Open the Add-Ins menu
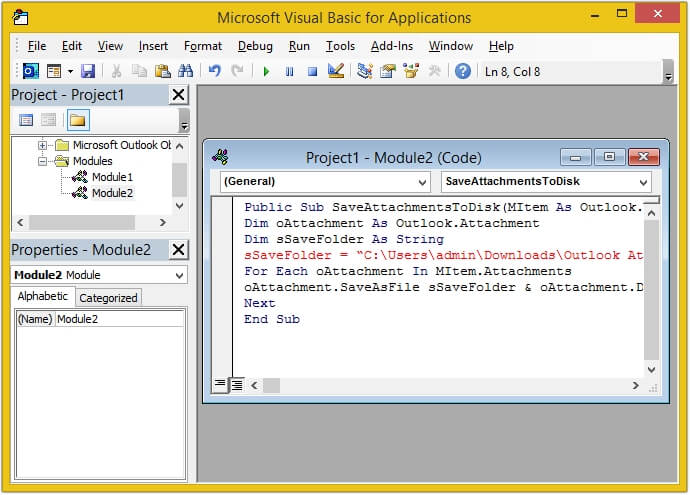This screenshot has width=690, height=495. (x=392, y=46)
